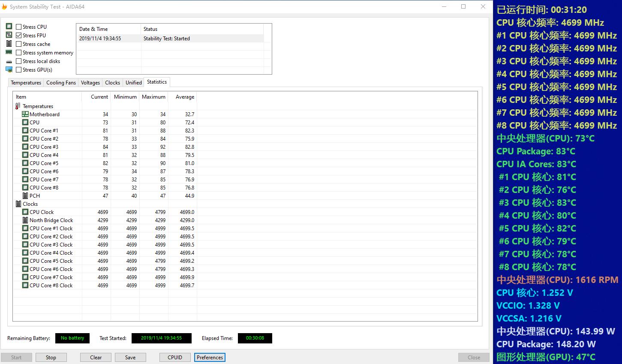Viewport: 622px width, 364px height.
Task: Switch to the Temperatures tab
Action: 26,83
